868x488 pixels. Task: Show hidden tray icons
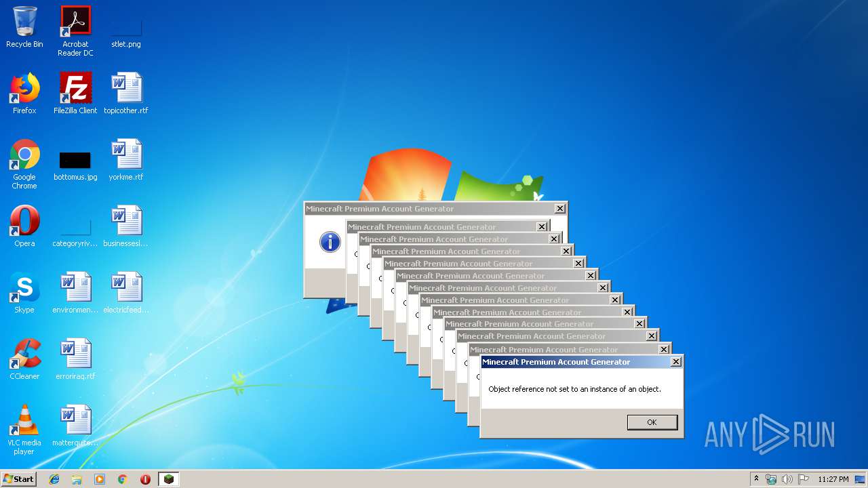pyautogui.click(x=757, y=479)
